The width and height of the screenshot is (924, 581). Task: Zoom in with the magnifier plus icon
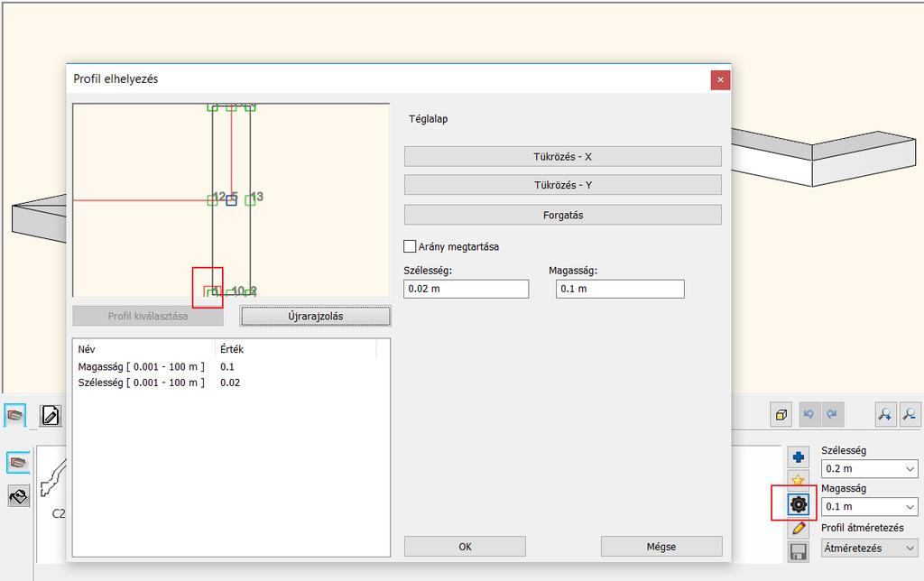(885, 415)
